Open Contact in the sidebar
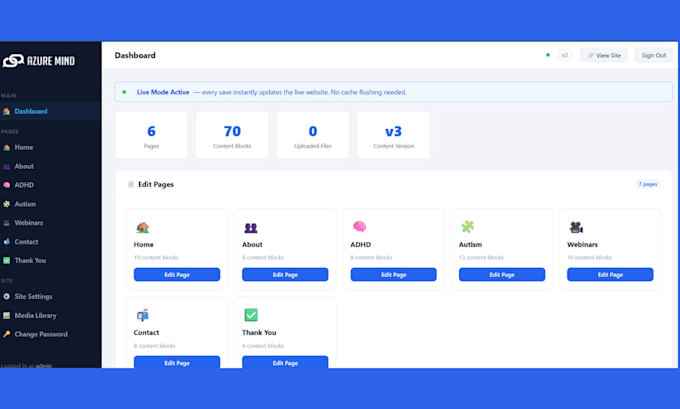The height and width of the screenshot is (409, 680). 50,242
